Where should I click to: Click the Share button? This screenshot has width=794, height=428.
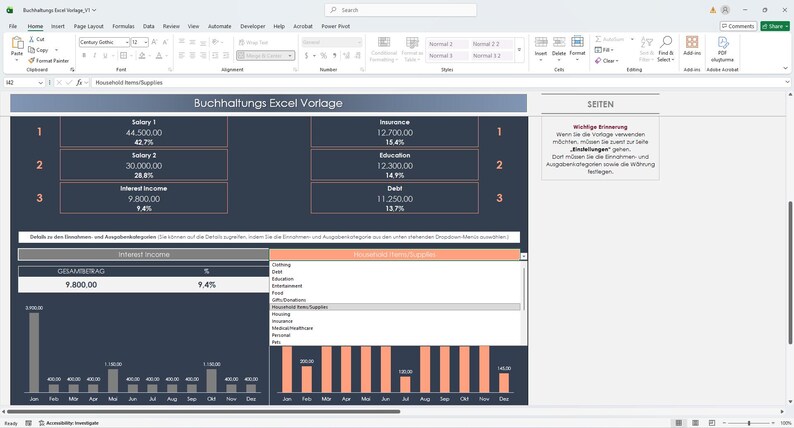pyautogui.click(x=775, y=26)
